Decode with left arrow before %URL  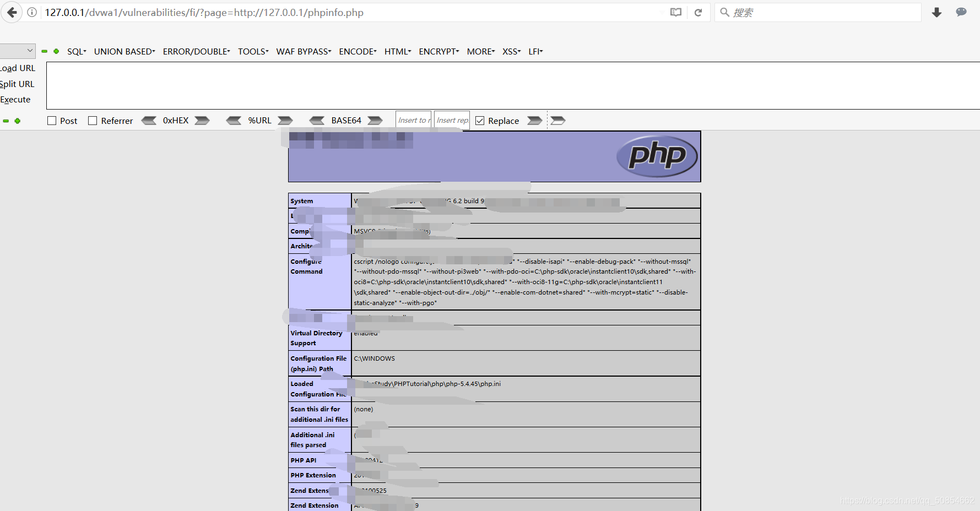234,121
